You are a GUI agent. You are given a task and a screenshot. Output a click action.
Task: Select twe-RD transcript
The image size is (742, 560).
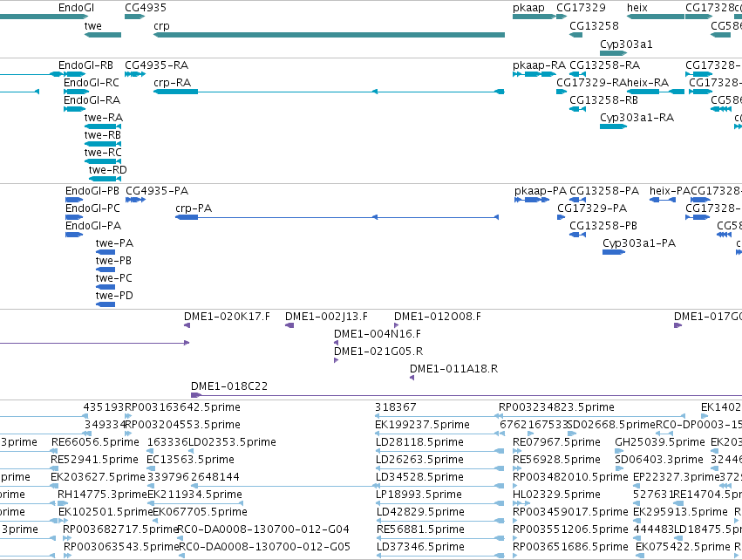tap(105, 179)
